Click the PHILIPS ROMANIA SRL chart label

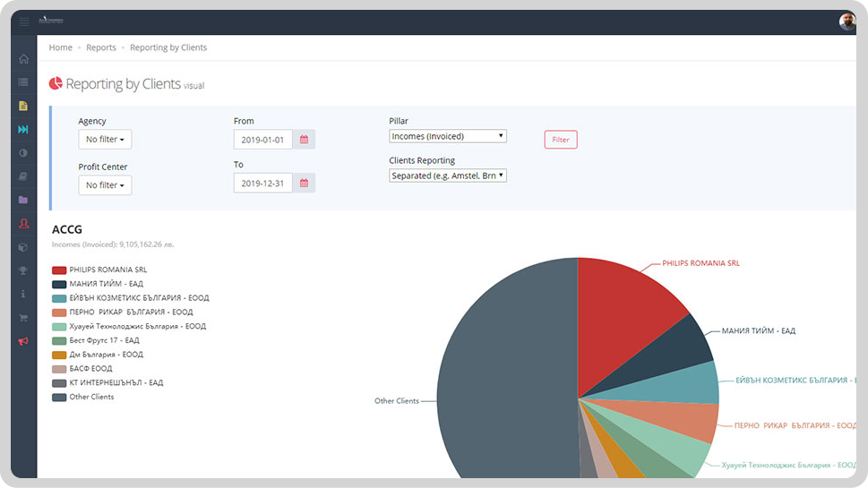point(700,263)
